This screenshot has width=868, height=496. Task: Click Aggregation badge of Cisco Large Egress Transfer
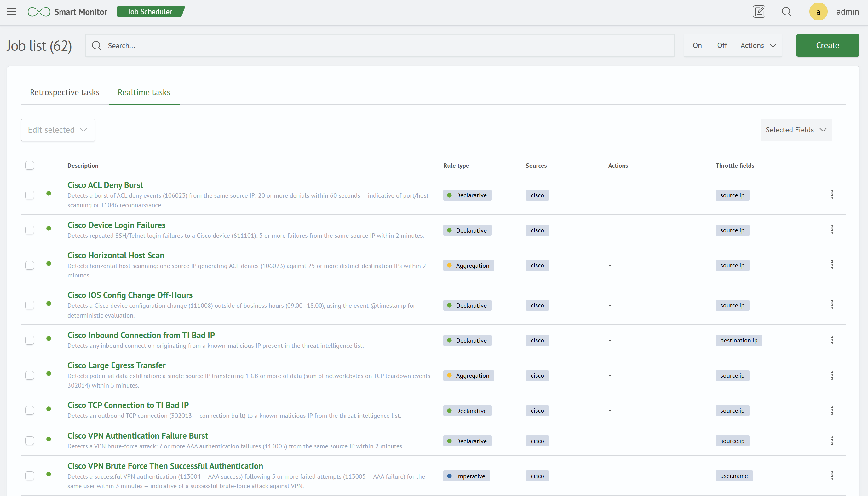(x=468, y=376)
